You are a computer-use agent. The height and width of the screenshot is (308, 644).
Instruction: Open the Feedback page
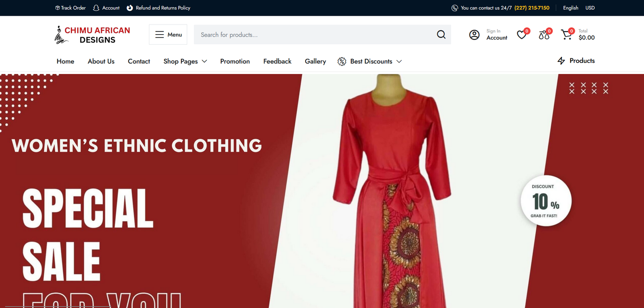pyautogui.click(x=277, y=61)
